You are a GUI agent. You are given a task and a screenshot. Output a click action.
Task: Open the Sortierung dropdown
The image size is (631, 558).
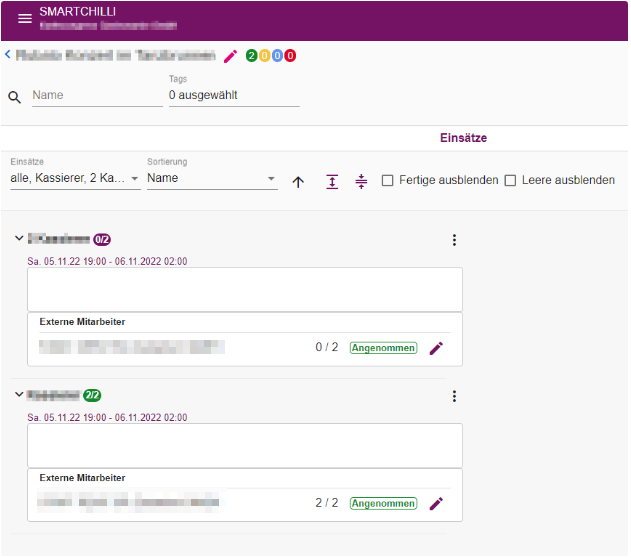point(212,178)
